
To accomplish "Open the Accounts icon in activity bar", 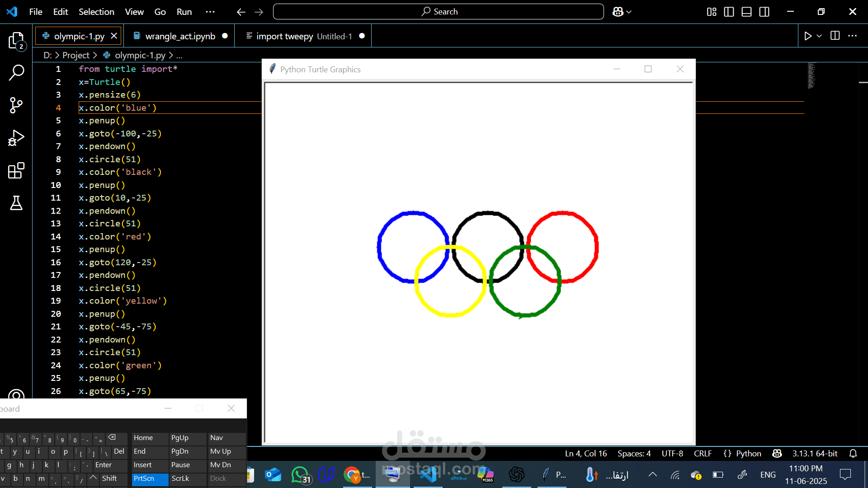I will [16, 394].
